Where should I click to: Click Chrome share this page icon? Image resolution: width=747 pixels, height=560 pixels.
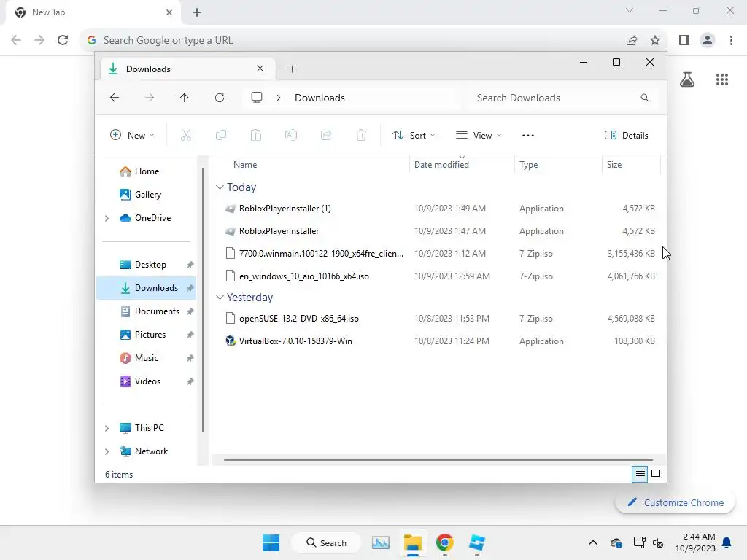(x=632, y=41)
